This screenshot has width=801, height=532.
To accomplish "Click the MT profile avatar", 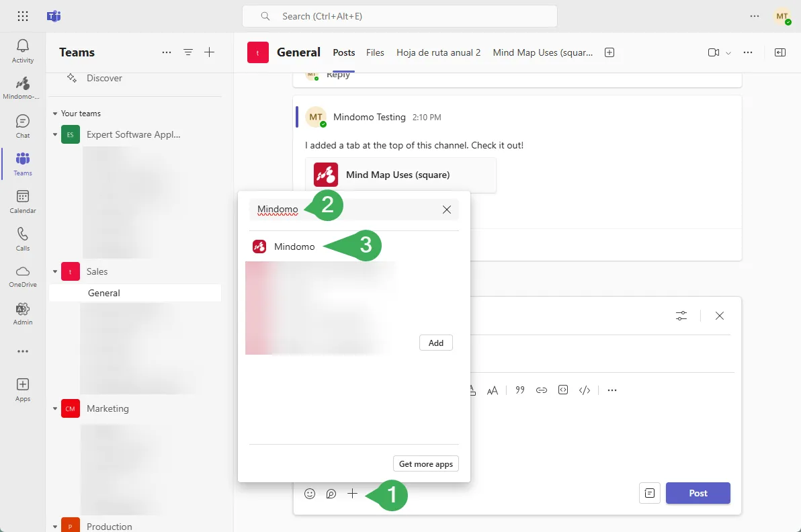I will pyautogui.click(x=782, y=16).
